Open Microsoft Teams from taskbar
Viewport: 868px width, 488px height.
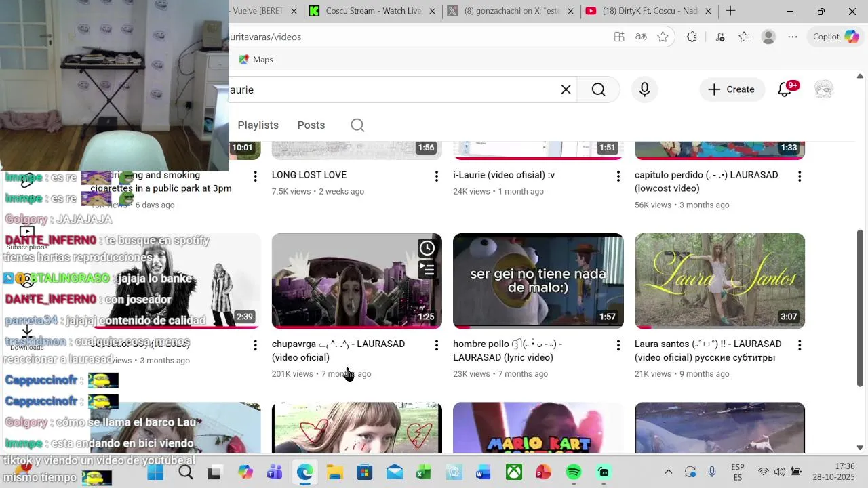click(275, 472)
